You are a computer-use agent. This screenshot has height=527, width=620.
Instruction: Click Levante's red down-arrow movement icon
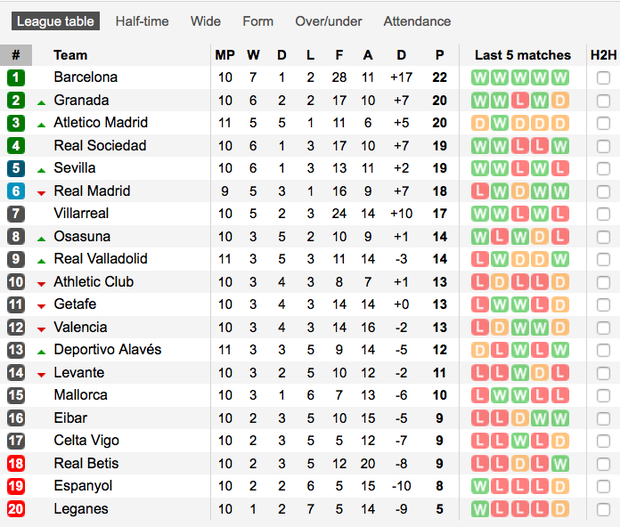pyautogui.click(x=41, y=374)
